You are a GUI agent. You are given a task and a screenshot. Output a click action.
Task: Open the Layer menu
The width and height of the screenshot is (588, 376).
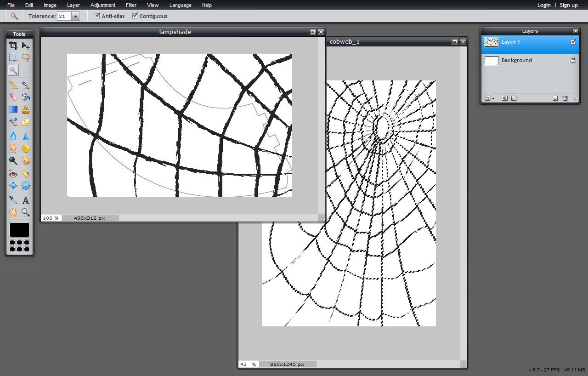tap(73, 5)
